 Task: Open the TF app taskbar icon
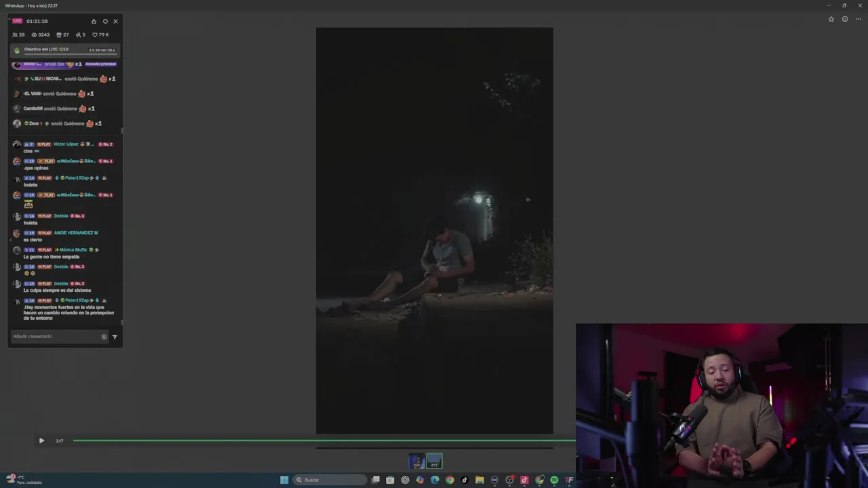coord(569,480)
